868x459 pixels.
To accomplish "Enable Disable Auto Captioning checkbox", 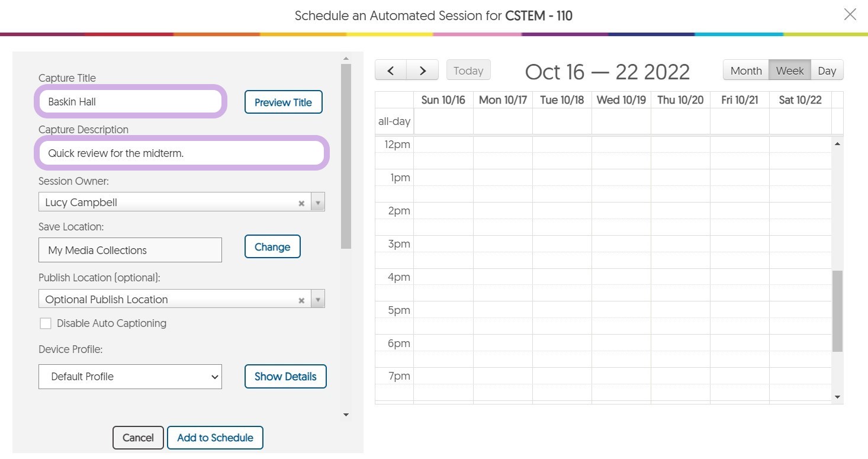I will coord(46,323).
